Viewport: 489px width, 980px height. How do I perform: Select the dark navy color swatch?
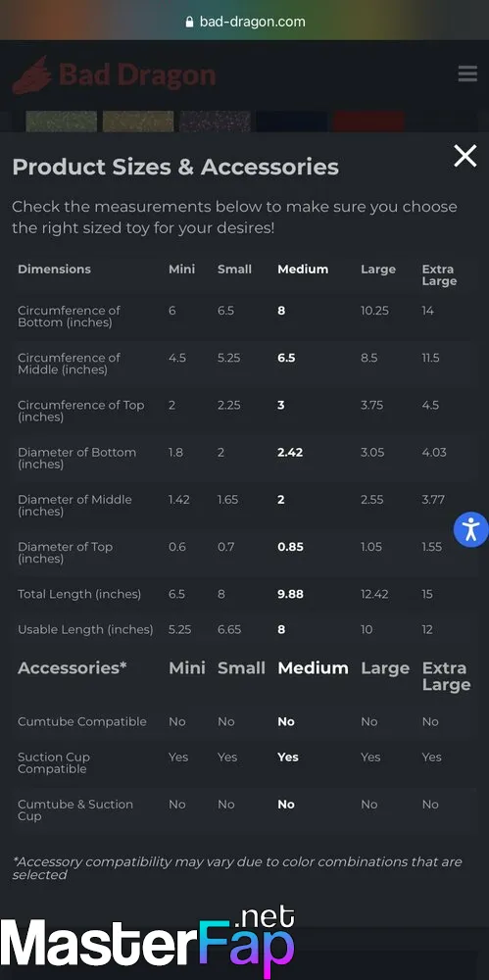[291, 122]
